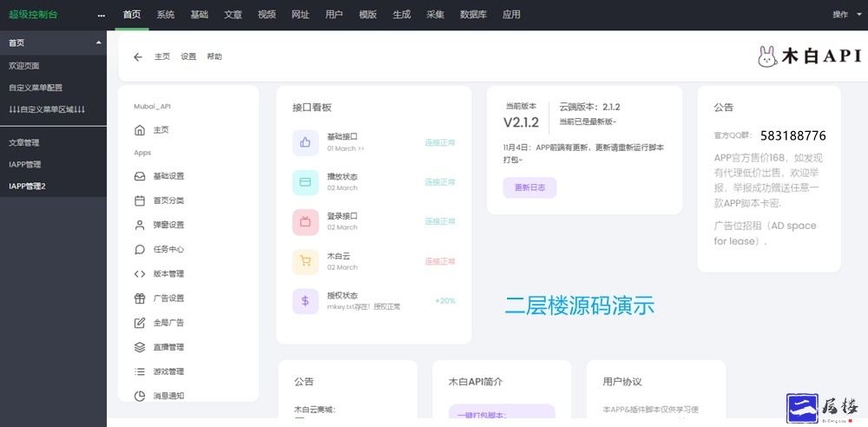
Task: Click the back arrow icon
Action: [138, 57]
